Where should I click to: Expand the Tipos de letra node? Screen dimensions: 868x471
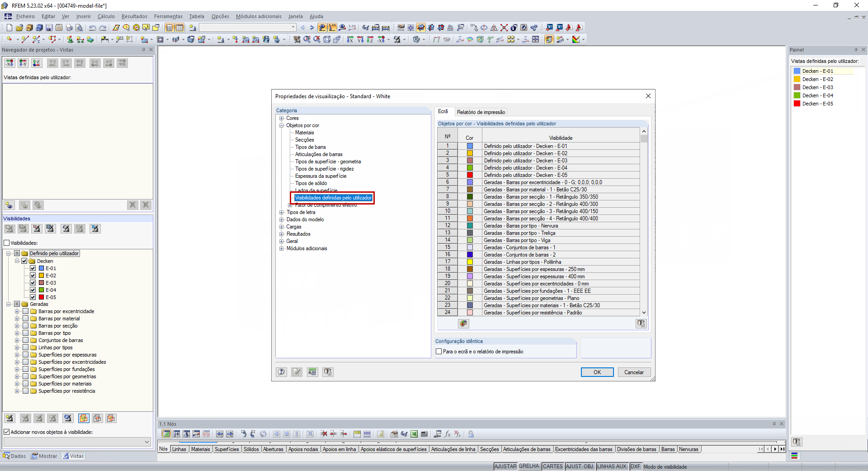point(281,212)
